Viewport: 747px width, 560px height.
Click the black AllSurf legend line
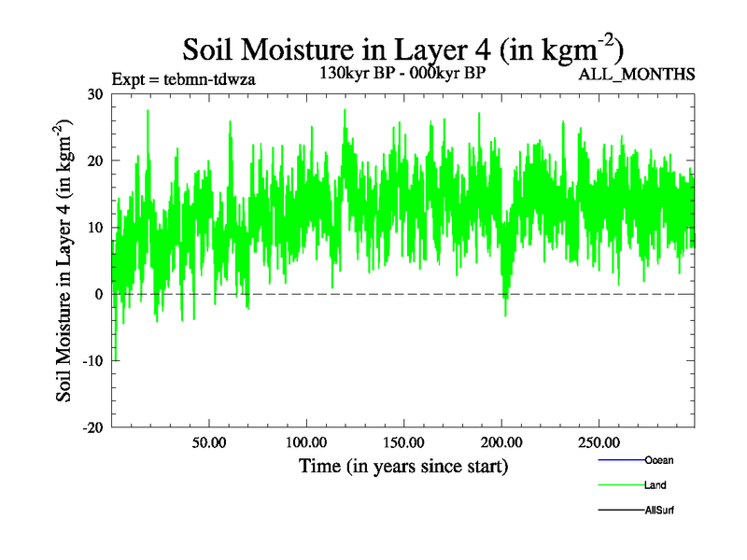(x=620, y=511)
